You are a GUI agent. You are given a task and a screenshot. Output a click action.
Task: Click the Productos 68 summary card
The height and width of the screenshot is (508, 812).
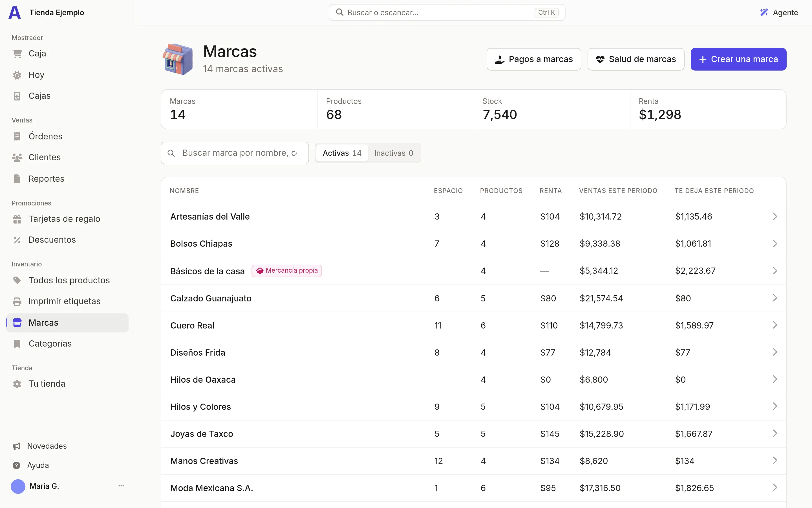(x=395, y=109)
